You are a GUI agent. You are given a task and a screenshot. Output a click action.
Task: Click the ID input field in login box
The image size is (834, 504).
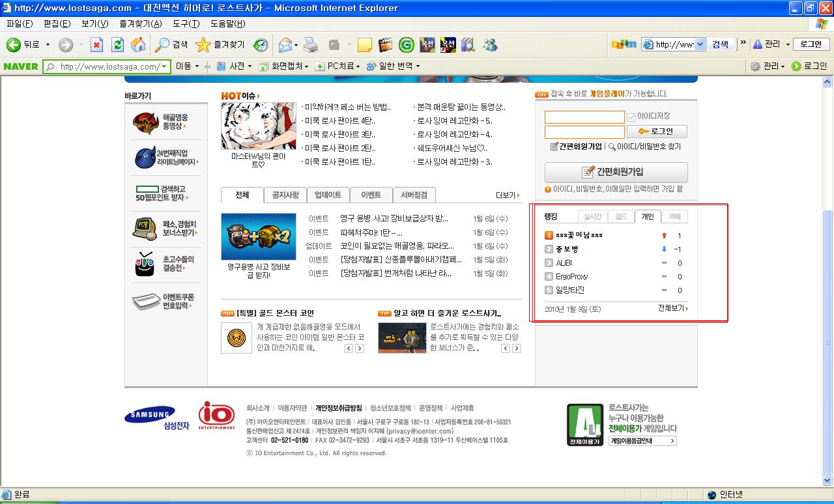click(x=584, y=117)
